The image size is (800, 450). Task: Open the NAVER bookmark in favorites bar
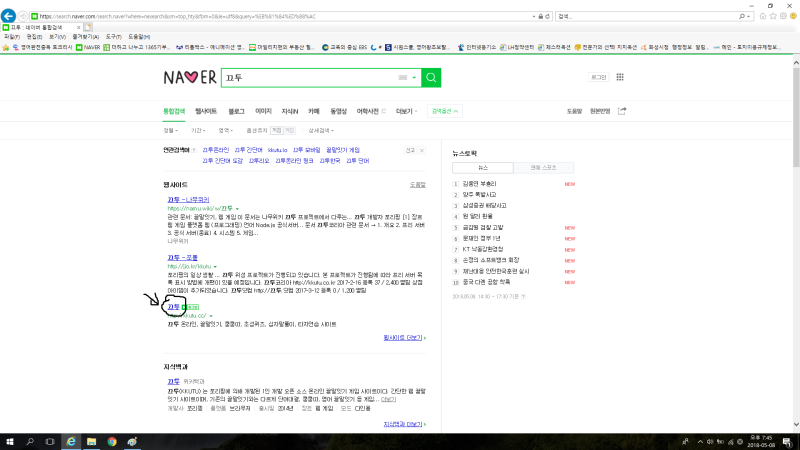(88, 47)
